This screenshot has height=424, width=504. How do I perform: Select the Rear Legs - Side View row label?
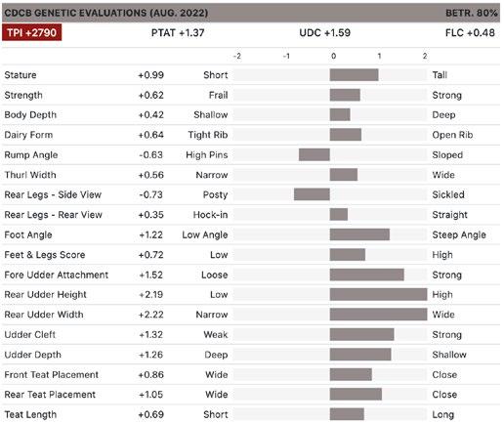click(53, 194)
